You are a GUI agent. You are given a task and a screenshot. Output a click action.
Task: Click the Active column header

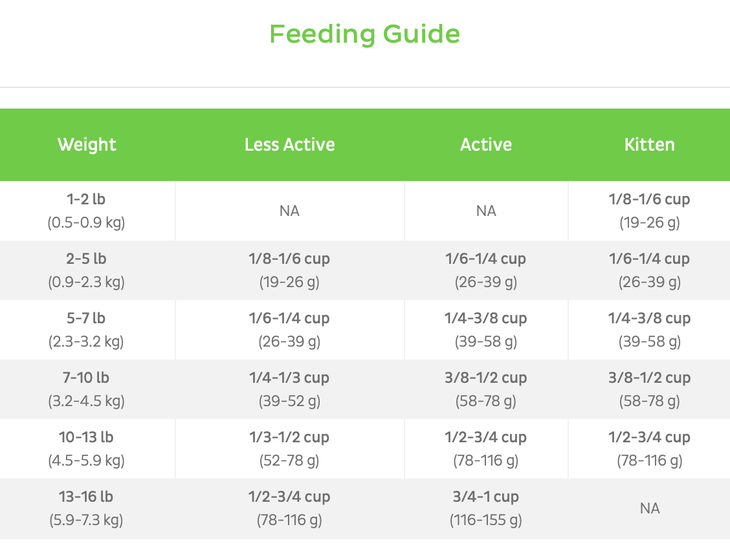click(x=486, y=144)
